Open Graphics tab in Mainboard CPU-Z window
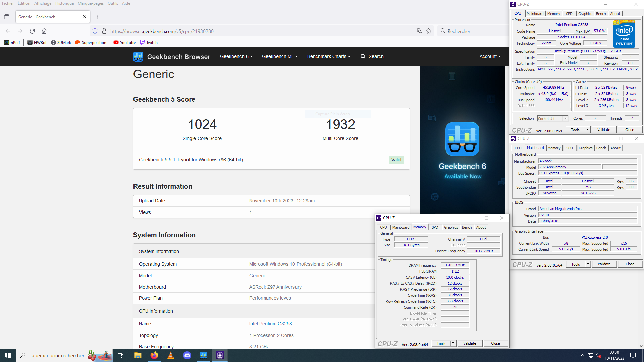Image resolution: width=644 pixels, height=362 pixels. 585,148
